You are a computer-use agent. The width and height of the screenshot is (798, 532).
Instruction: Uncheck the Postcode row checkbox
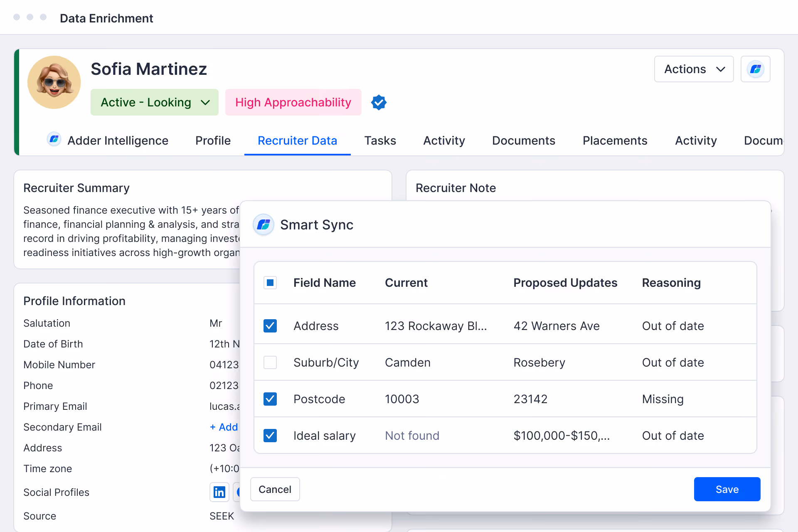coord(270,399)
